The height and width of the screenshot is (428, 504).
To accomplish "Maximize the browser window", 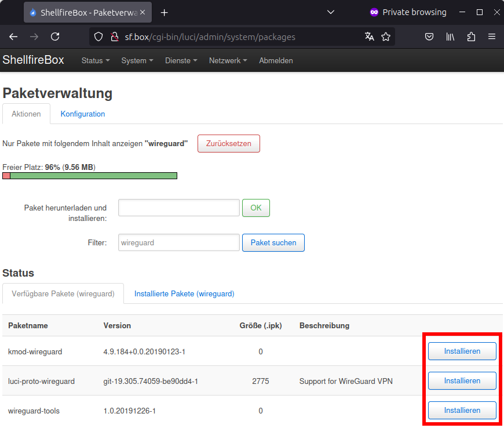I will (x=480, y=12).
